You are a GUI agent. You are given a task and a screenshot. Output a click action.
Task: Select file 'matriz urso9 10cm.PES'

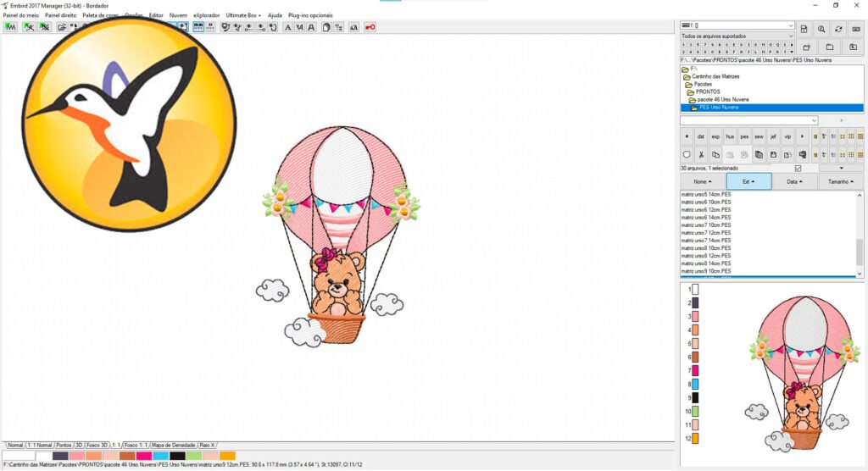click(x=706, y=271)
